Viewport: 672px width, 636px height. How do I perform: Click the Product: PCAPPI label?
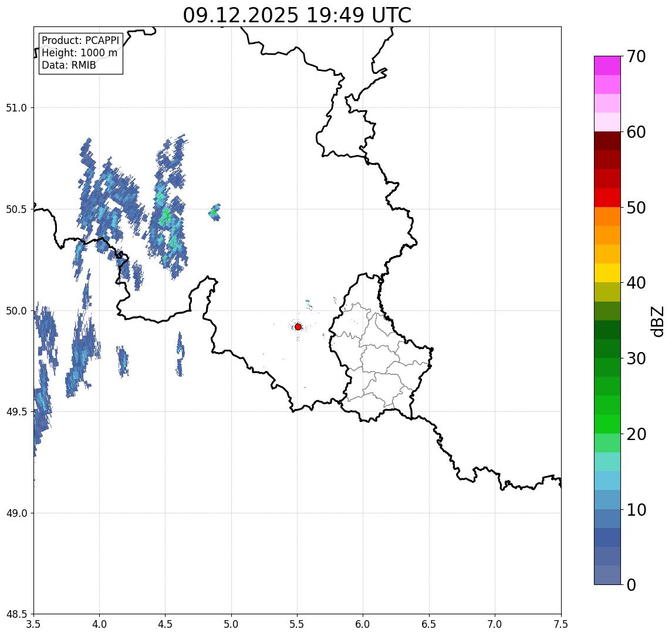tap(80, 40)
